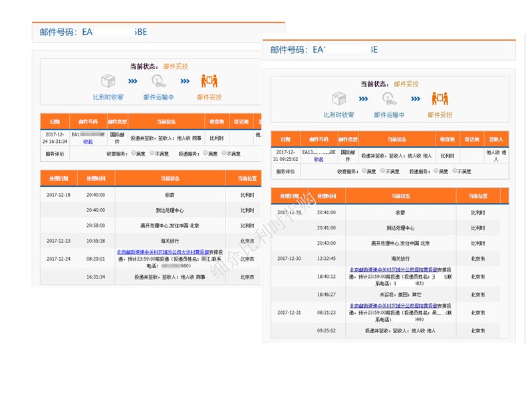Click the 2017-12-18 date cell
The image size is (532, 399).
59,195
